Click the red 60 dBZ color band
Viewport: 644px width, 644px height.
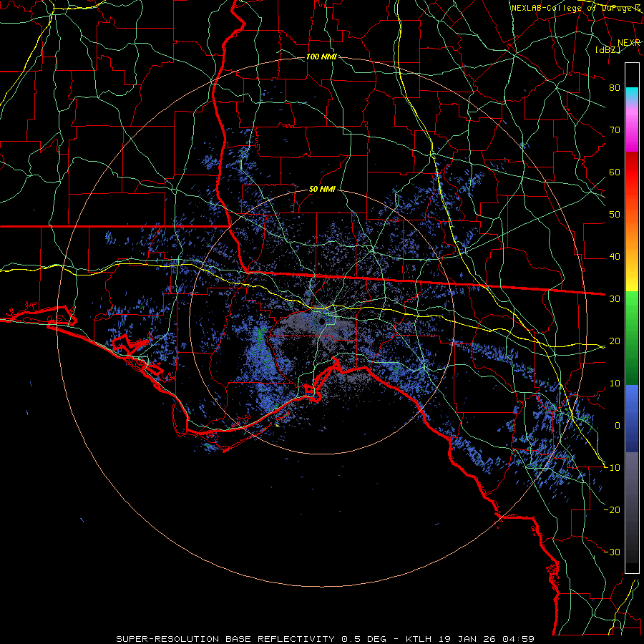[x=632, y=172]
